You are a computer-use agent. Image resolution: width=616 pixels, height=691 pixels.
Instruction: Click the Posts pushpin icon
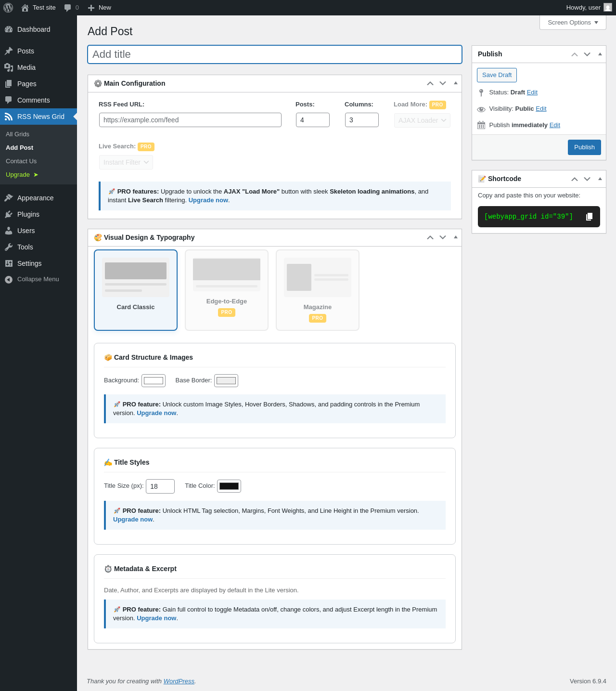click(9, 51)
